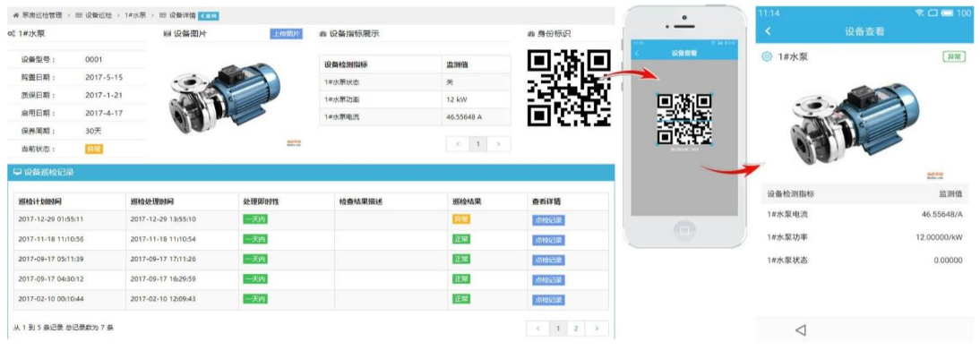Click the large QR code under 身份标识
Screen dimensions: 980x359
[x=569, y=88]
